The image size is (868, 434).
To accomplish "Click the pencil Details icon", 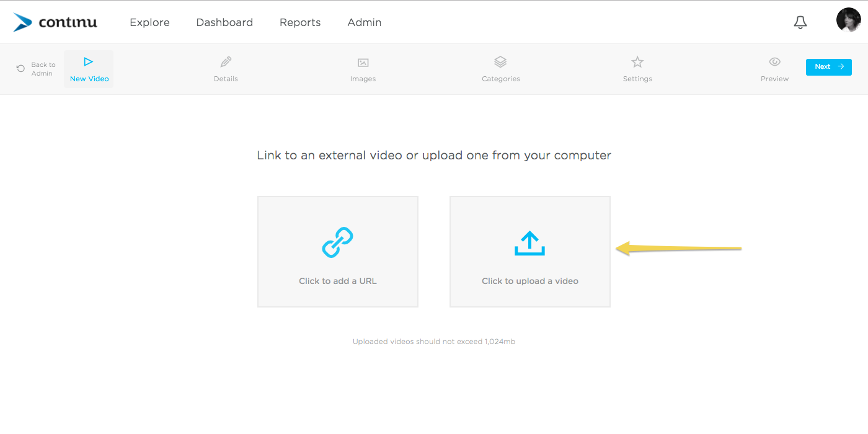I will [226, 62].
